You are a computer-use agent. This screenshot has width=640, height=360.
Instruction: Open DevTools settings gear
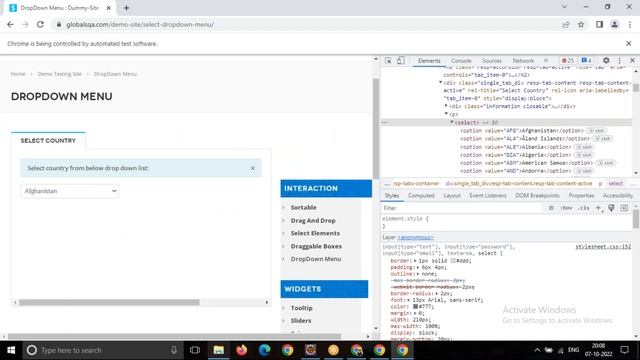606,60
